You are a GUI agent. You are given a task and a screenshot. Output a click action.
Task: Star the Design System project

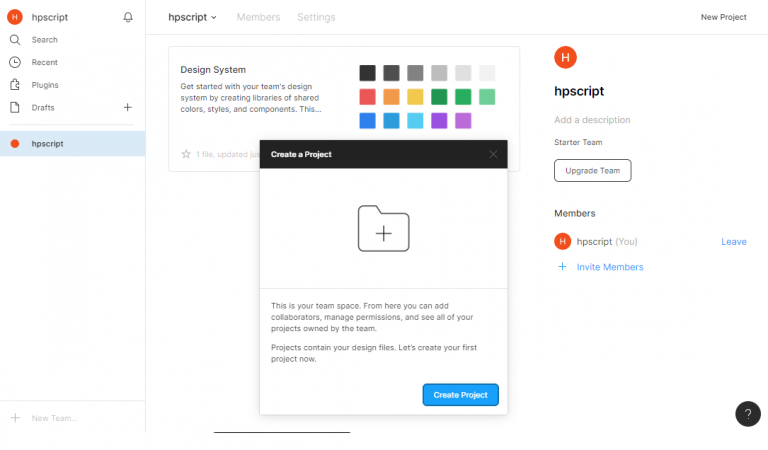point(186,154)
